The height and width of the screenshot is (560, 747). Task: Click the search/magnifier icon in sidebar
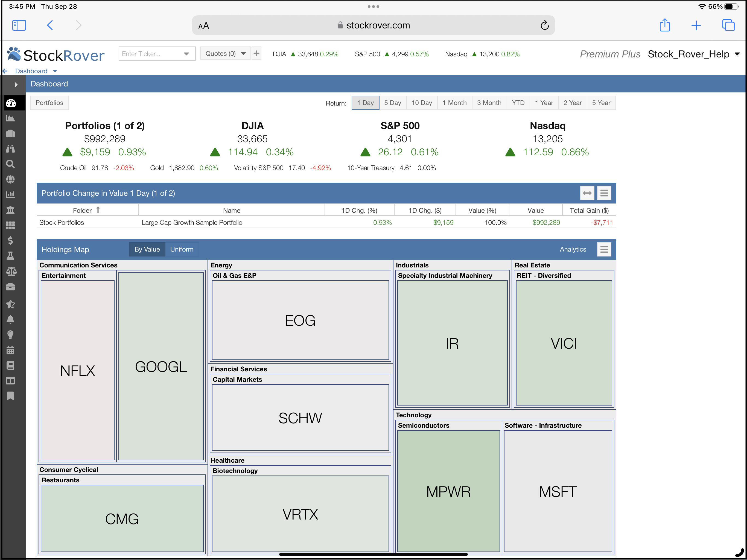(x=11, y=164)
